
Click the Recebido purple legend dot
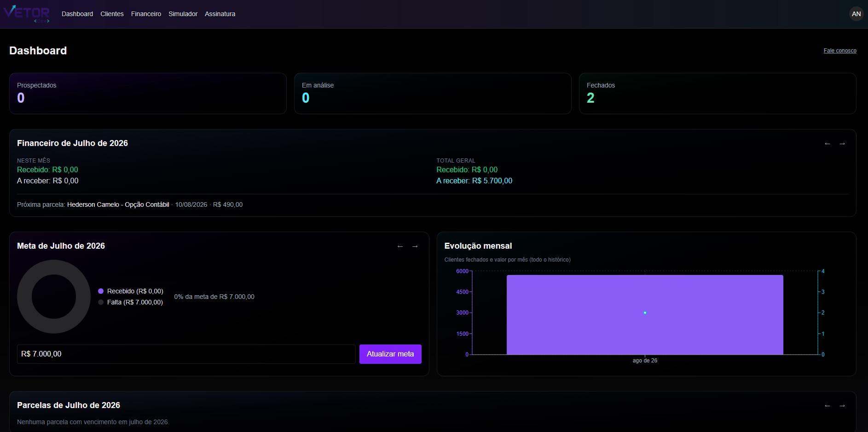(101, 291)
